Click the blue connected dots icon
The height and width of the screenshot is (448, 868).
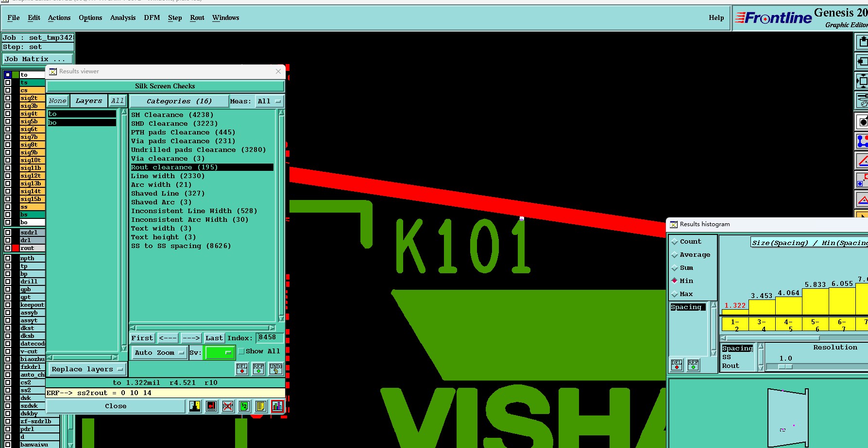pos(862,141)
